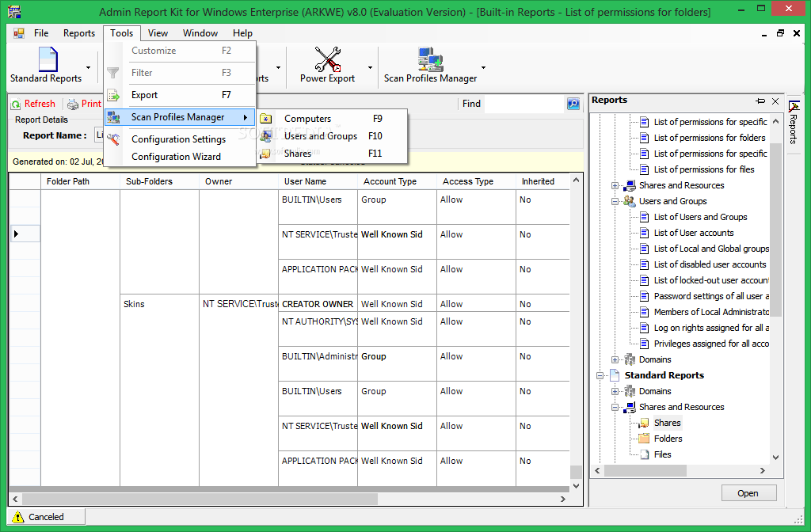Open the Standard Reports toolbar icon
Viewport: 811px width, 532px height.
48,59
